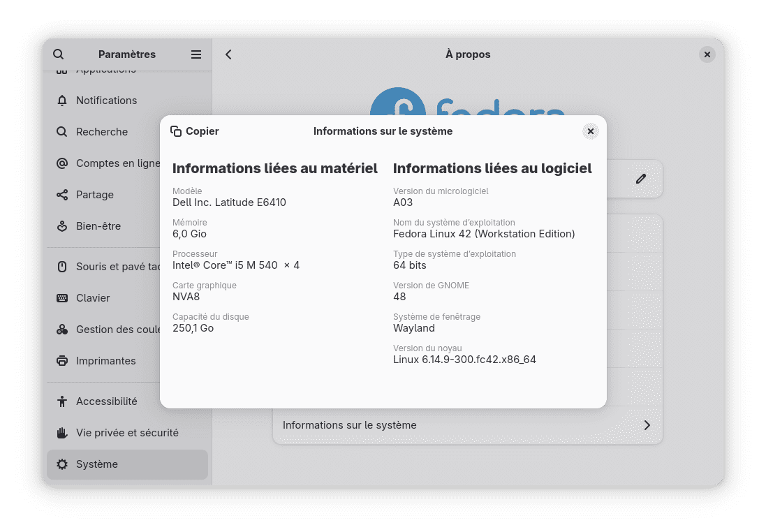Expand the Informations sur le système row chevron

point(647,425)
